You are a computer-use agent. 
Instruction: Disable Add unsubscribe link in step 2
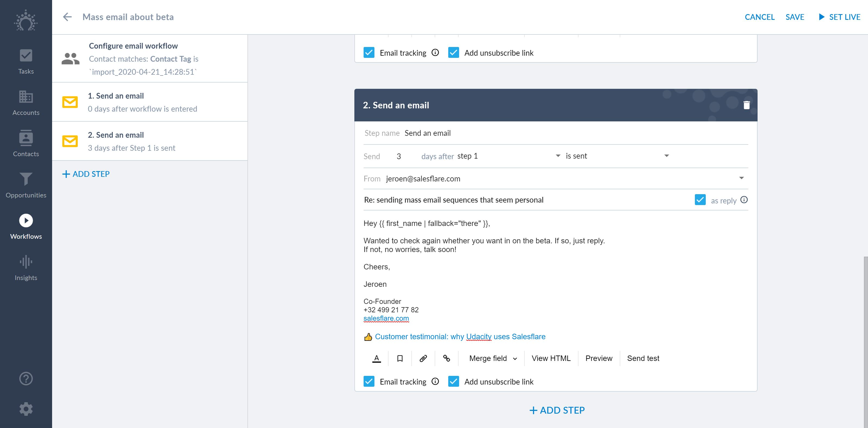pyautogui.click(x=454, y=382)
